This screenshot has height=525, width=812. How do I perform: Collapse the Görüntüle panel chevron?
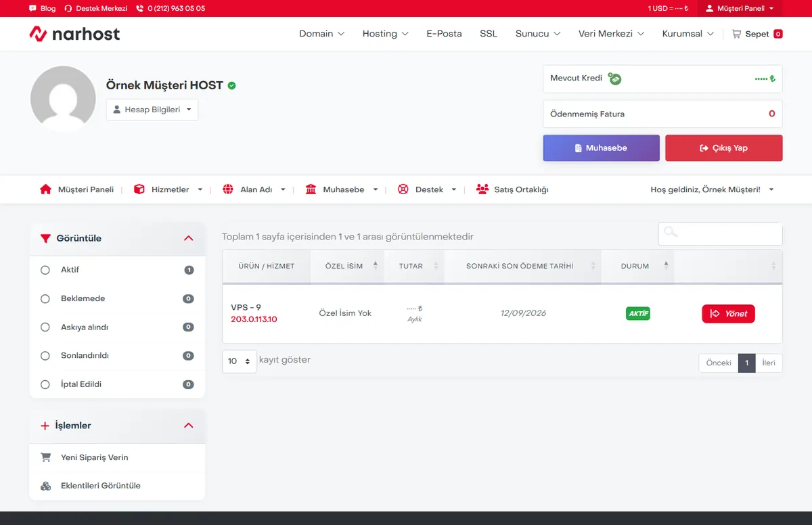[189, 238]
